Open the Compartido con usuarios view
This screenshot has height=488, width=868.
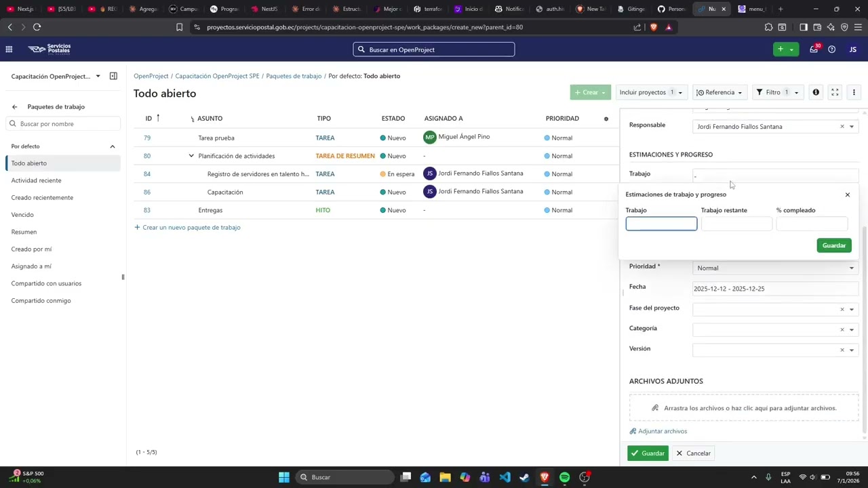click(x=46, y=283)
